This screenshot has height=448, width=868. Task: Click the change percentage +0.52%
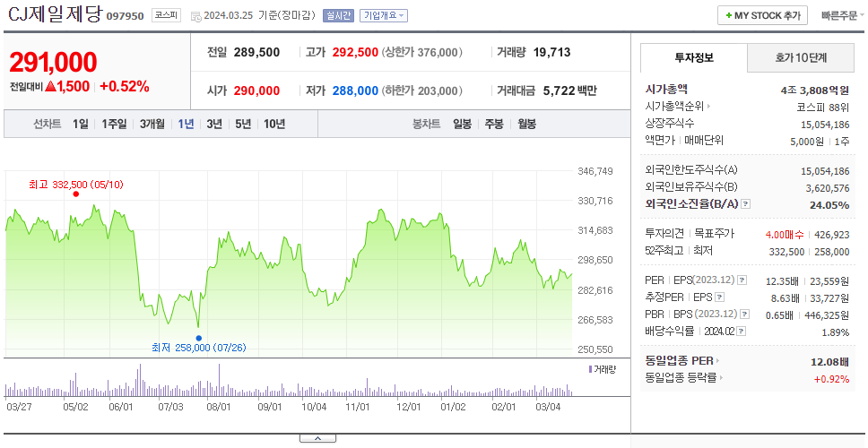click(125, 86)
